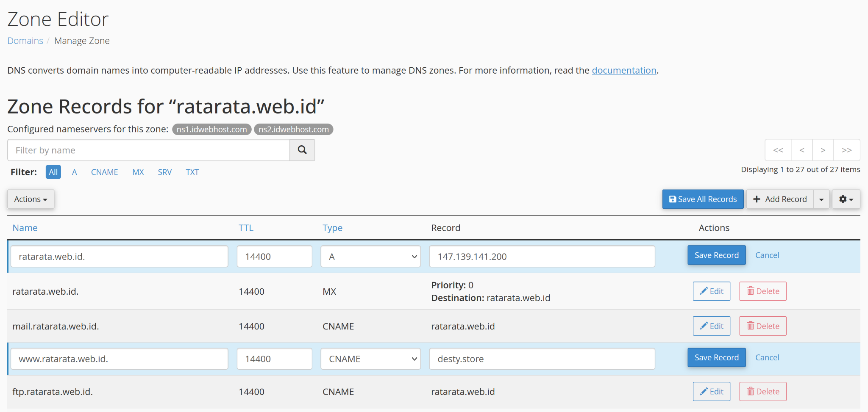Screen dimensions: 868x412
Task: Click ns2.idwebhost.com nameserver badge
Action: pos(294,129)
